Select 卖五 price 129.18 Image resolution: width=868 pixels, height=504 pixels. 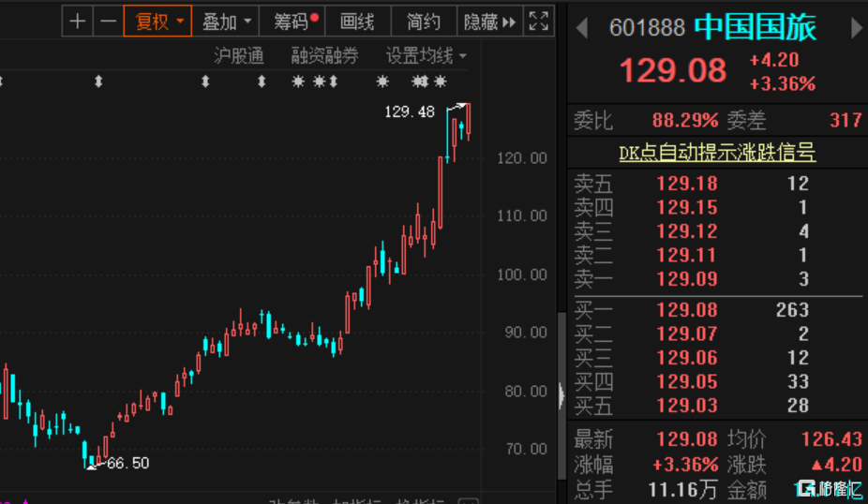point(686,183)
